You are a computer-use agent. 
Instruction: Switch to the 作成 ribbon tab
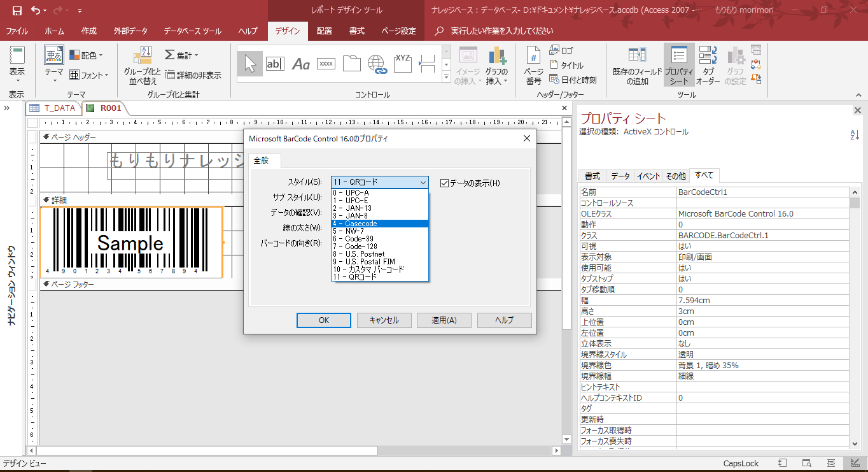(x=89, y=31)
